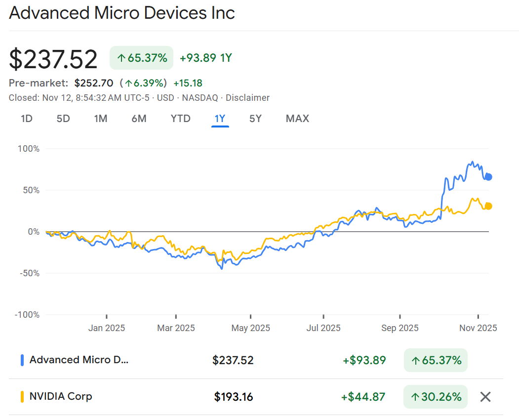Click the AMD line peak near November 2025
The height and width of the screenshot is (420, 519).
pos(472,162)
